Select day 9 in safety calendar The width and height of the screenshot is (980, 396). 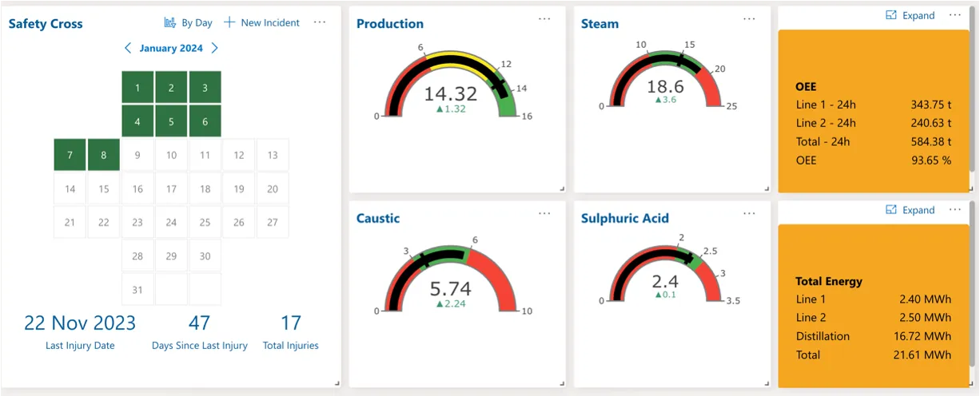pyautogui.click(x=137, y=155)
